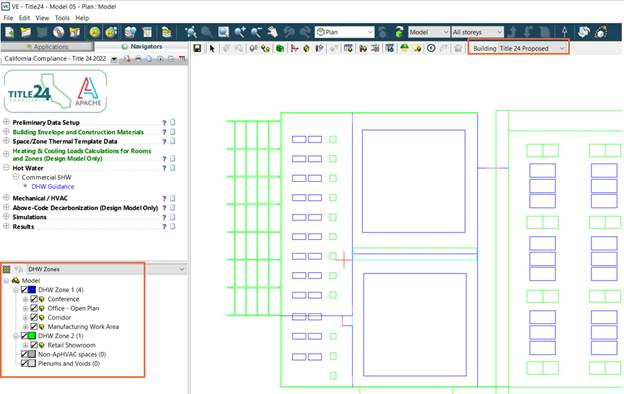
Task: Click the save floppy disk icon
Action: click(197, 49)
